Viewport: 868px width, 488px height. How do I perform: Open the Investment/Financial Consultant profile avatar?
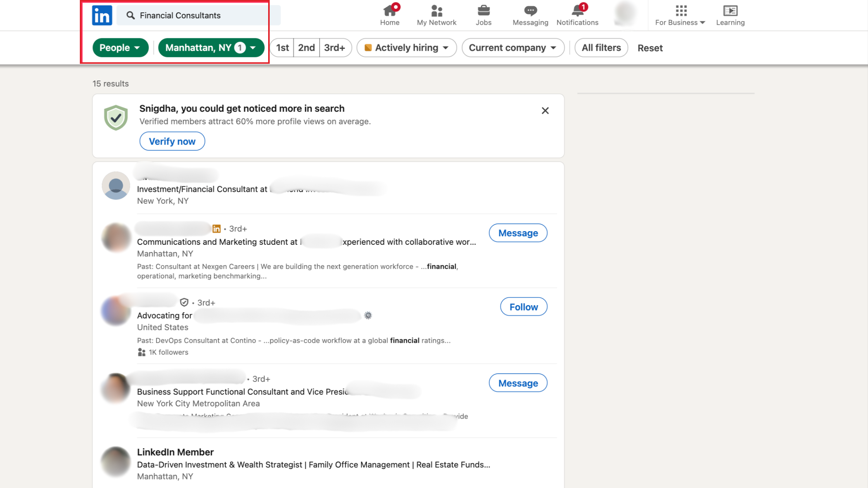coord(115,186)
